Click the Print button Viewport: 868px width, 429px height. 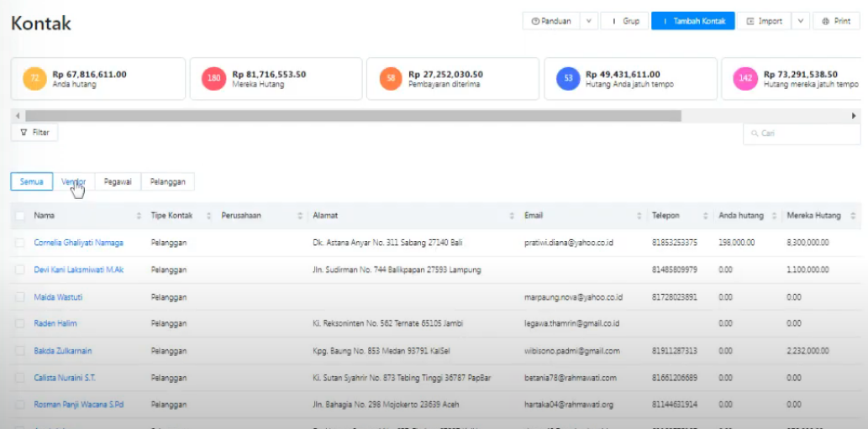(836, 21)
